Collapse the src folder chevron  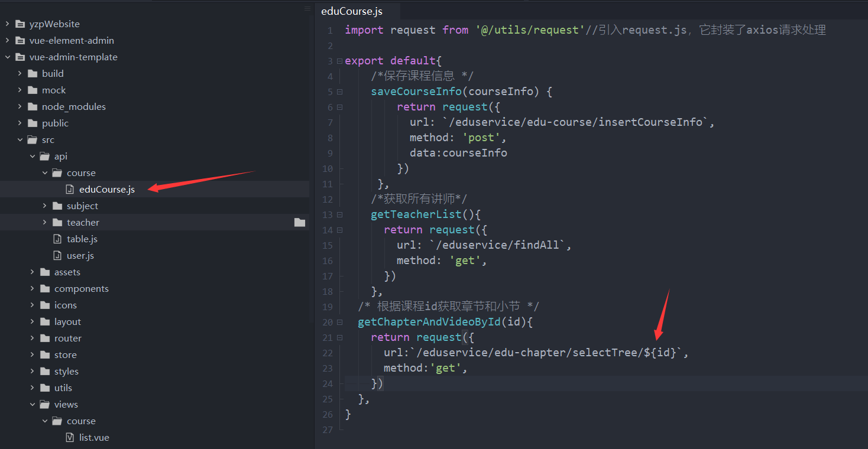coord(20,140)
